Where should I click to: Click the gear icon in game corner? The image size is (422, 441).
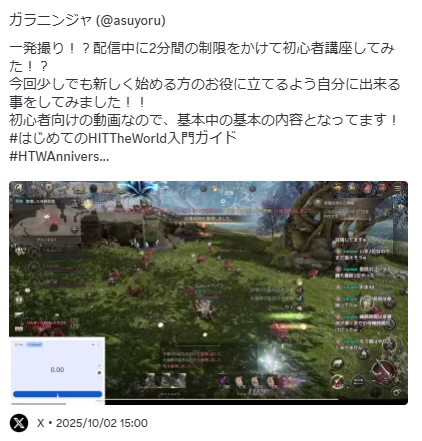point(396,393)
